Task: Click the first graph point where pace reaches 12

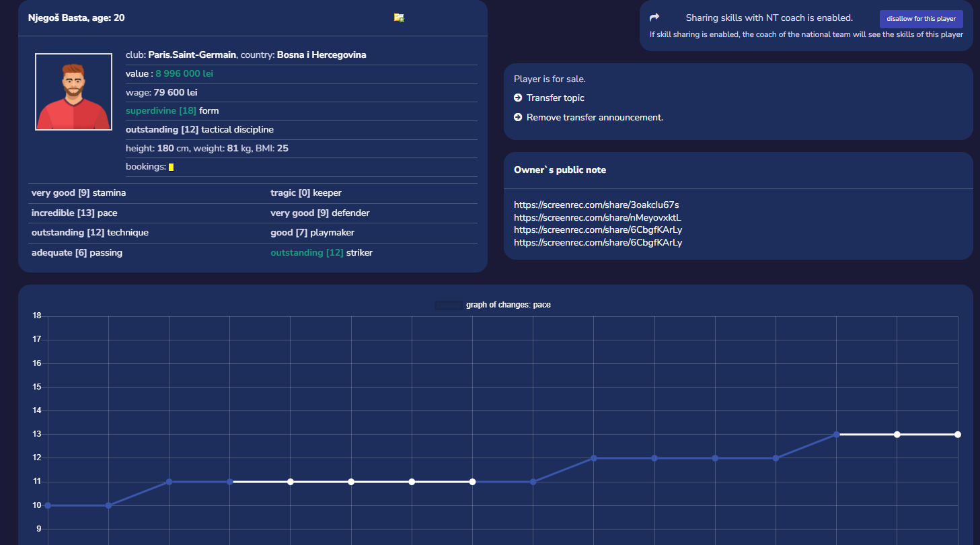Action: [x=594, y=458]
